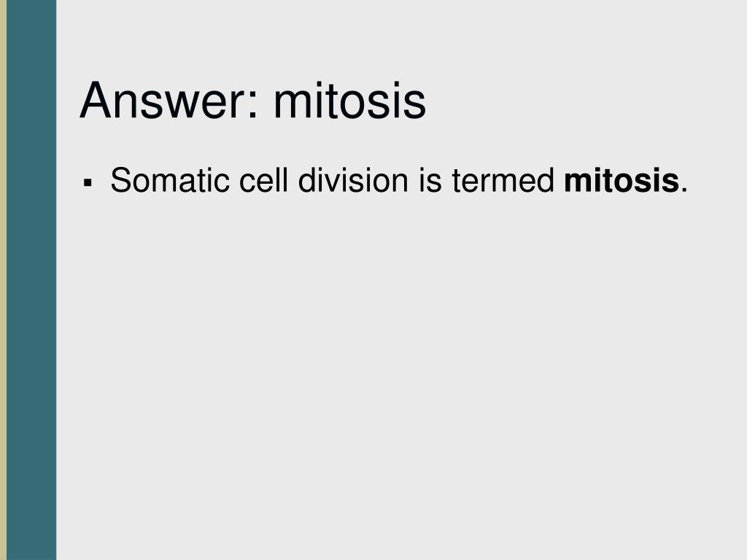Click the blank area right of the title
Viewport: 747px width, 560px height.
tap(586, 101)
